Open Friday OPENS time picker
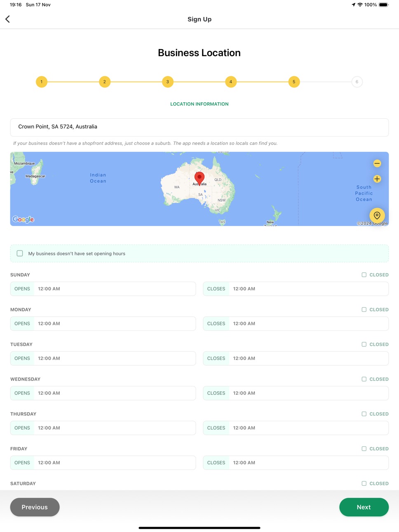The height and width of the screenshot is (532, 399). (103, 463)
